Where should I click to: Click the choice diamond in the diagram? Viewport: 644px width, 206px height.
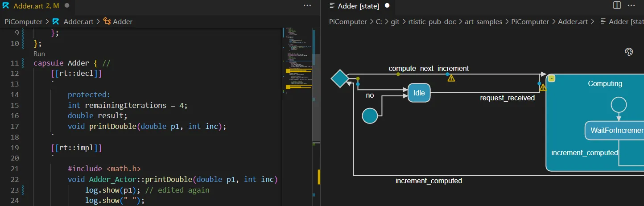click(x=340, y=79)
